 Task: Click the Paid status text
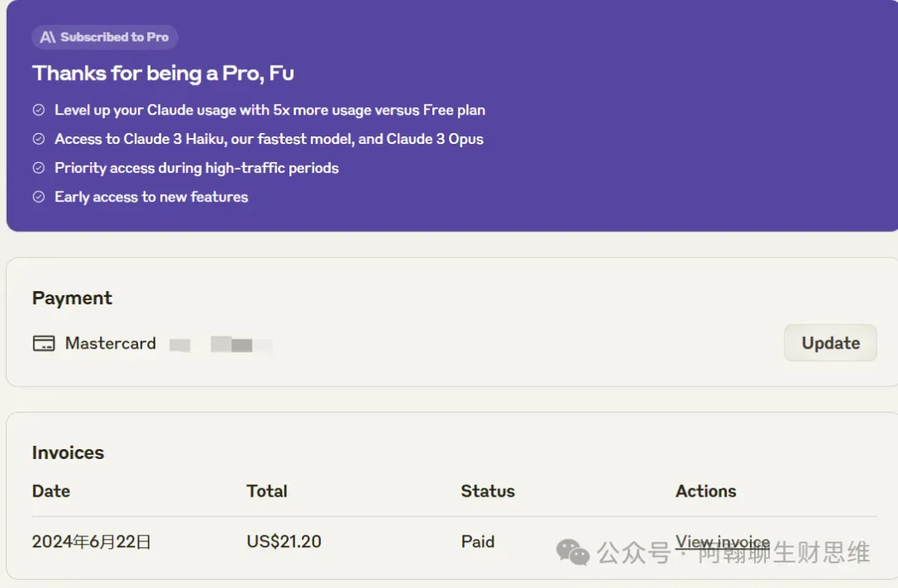tap(477, 541)
